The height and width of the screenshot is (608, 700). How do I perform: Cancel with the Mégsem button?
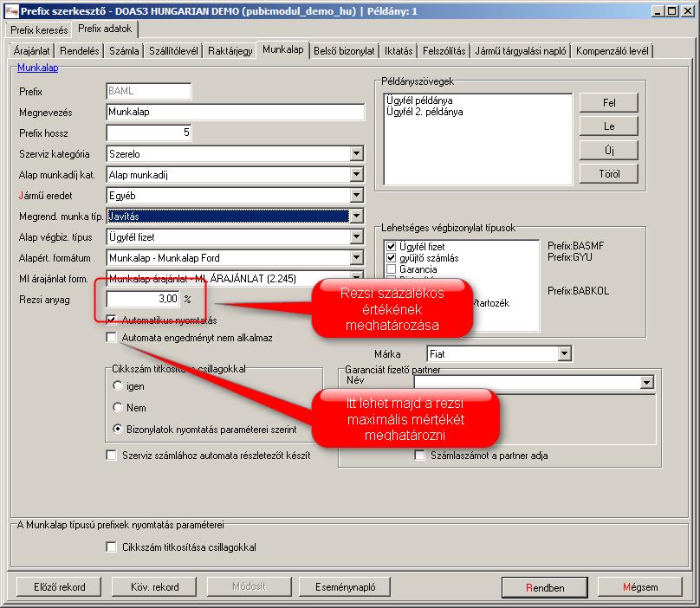click(639, 586)
